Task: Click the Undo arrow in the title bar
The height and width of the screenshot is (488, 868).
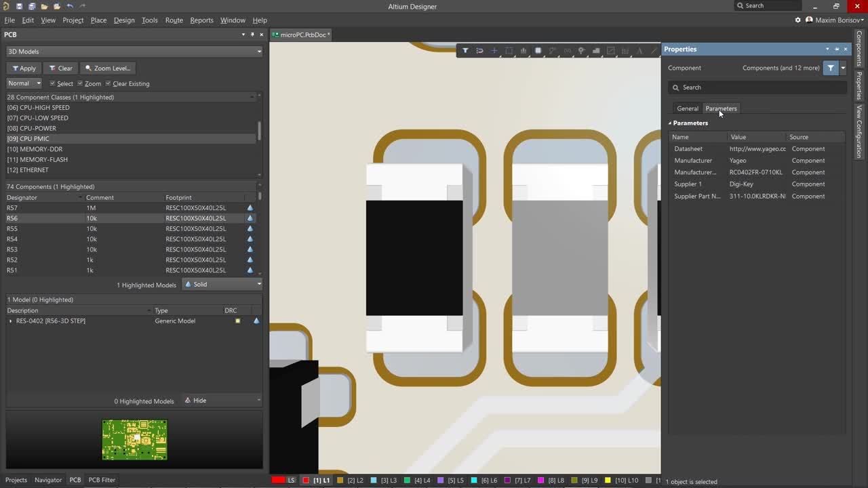Action: point(70,6)
